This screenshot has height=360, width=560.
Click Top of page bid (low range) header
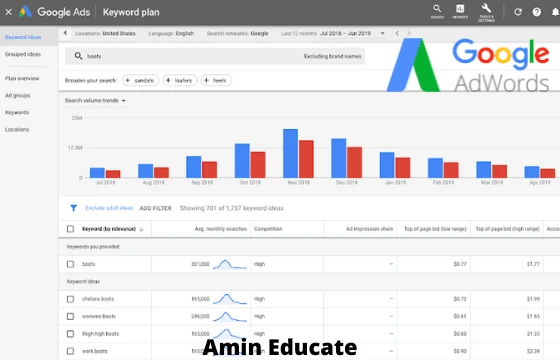pyautogui.click(x=435, y=229)
